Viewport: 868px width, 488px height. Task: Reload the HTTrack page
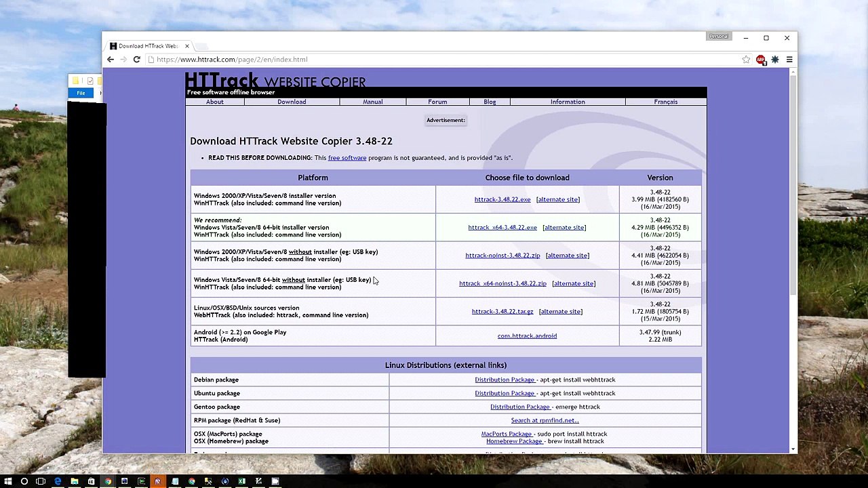136,60
